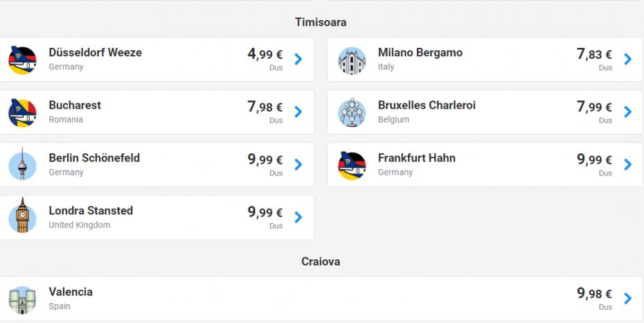Image resolution: width=644 pixels, height=323 pixels.
Task: Select the Frankfurt Hahn destination name
Action: [417, 158]
